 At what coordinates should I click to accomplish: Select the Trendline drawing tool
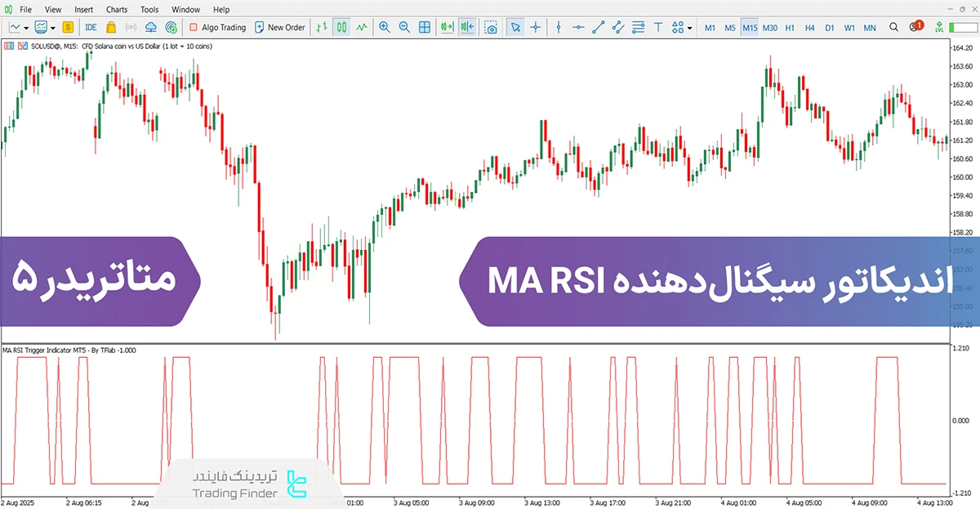pyautogui.click(x=599, y=27)
